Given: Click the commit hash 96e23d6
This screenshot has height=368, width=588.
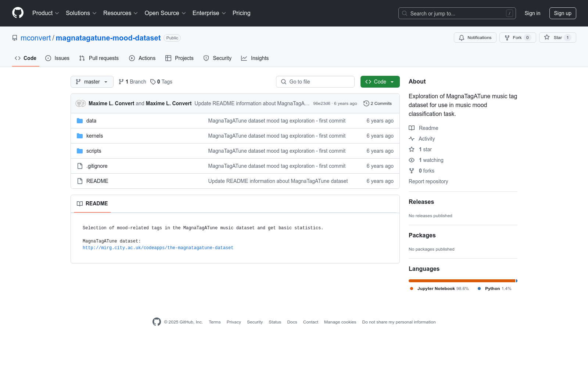Looking at the screenshot, I should [322, 103].
